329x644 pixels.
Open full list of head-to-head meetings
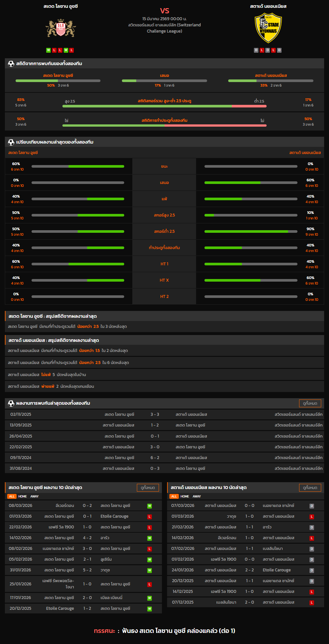[310, 403]
